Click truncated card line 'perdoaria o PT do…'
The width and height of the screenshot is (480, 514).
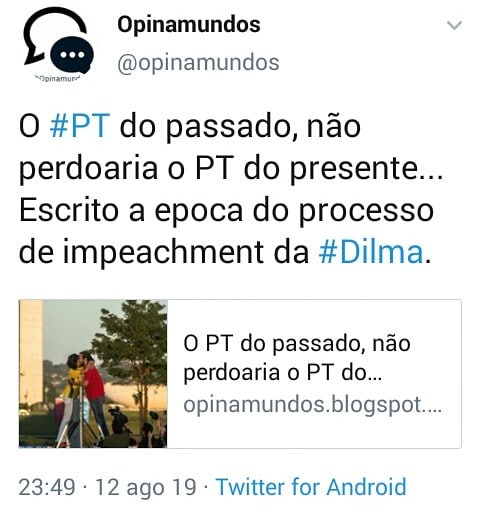coord(283,372)
